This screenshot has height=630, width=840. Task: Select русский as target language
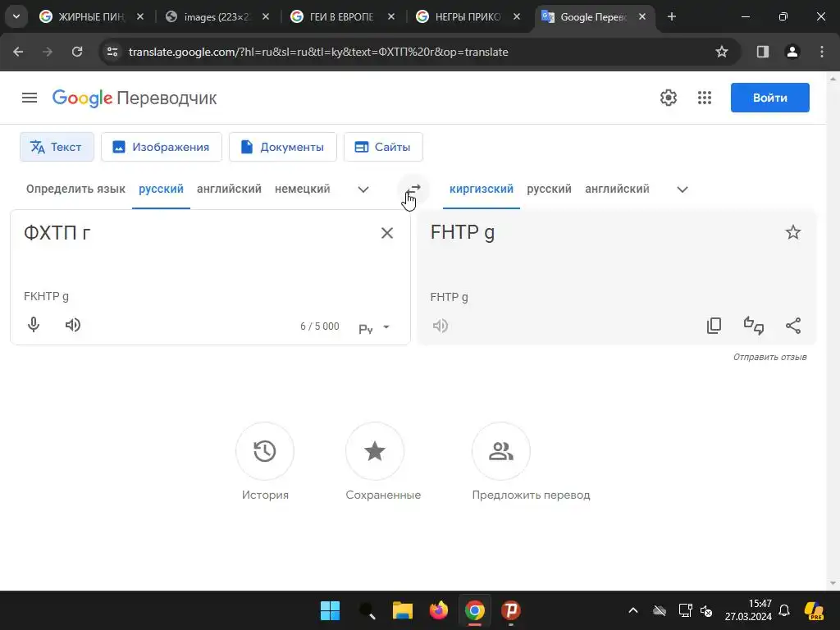click(549, 189)
